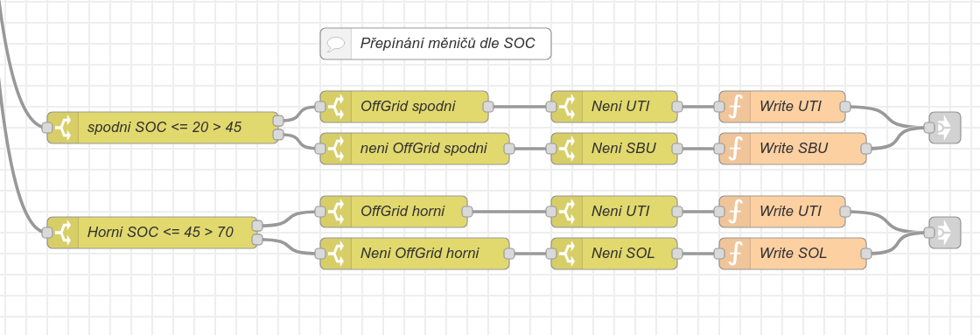This screenshot has height=335, width=980.
Task: Click second output port of Horni SOC node
Action: point(257,240)
